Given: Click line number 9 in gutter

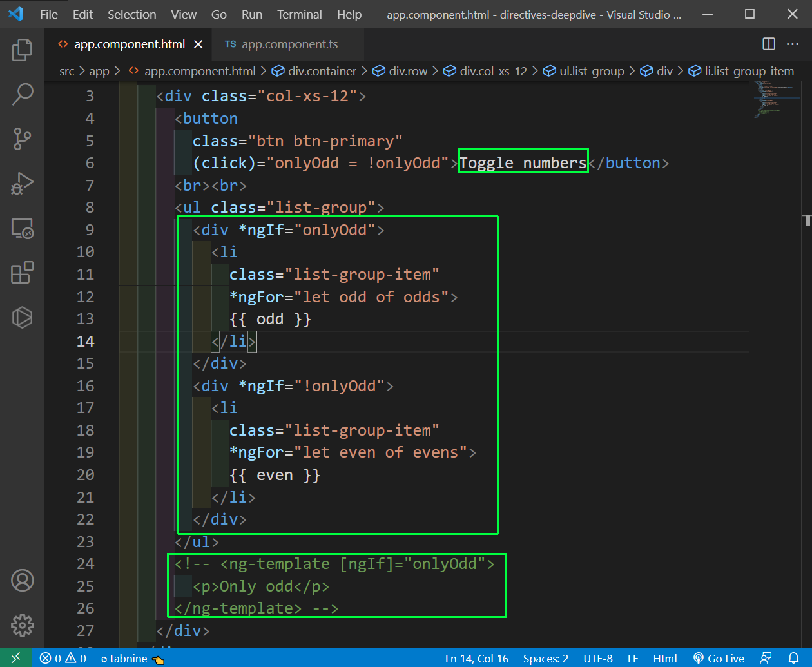Looking at the screenshot, I should tap(90, 230).
